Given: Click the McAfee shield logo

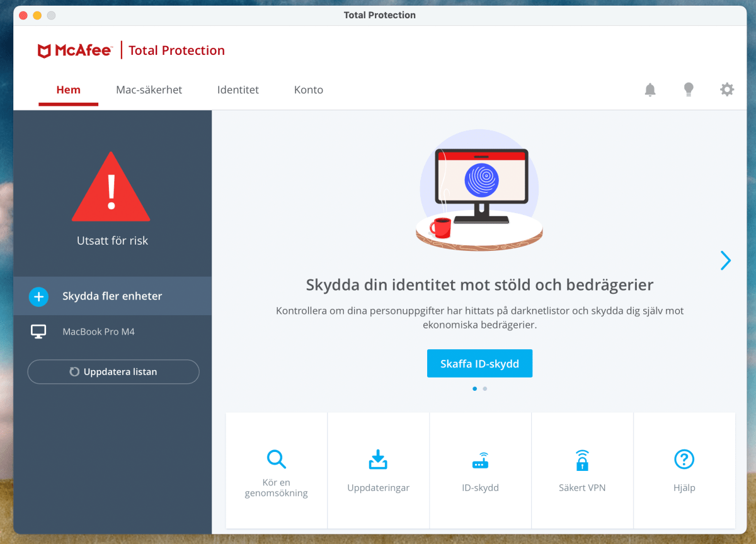Looking at the screenshot, I should pyautogui.click(x=45, y=51).
